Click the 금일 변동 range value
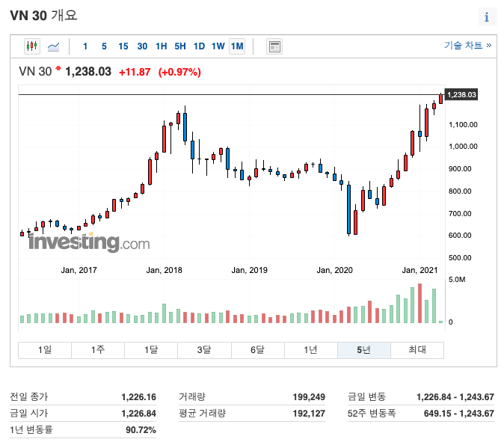 455,397
